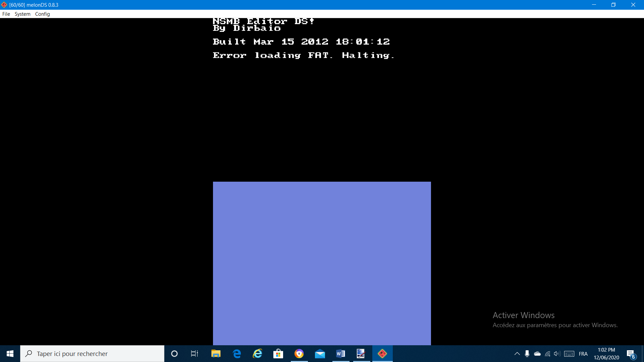Image resolution: width=644 pixels, height=362 pixels.
Task: Open the volume control icon
Action: click(557, 354)
